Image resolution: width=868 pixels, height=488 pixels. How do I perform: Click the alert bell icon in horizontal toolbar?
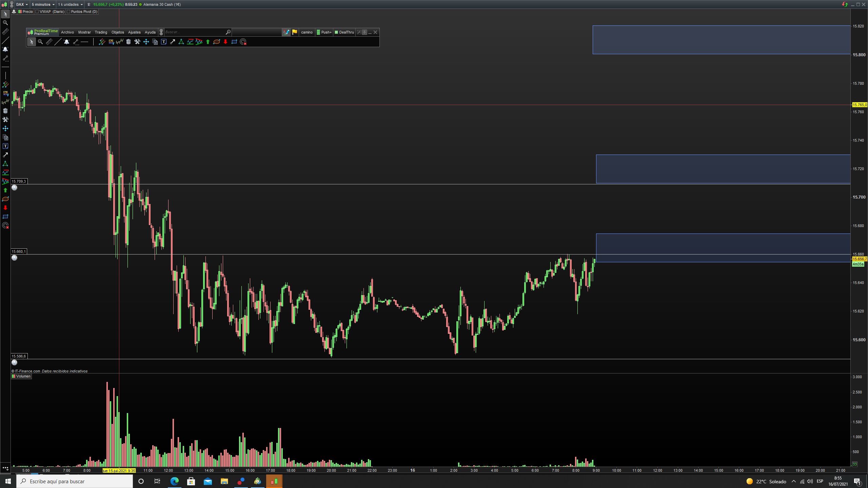point(67,42)
